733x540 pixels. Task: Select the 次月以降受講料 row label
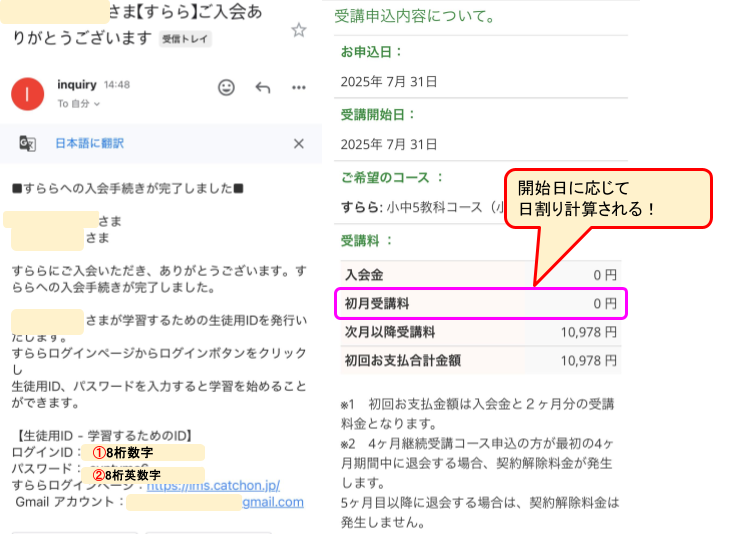point(390,332)
